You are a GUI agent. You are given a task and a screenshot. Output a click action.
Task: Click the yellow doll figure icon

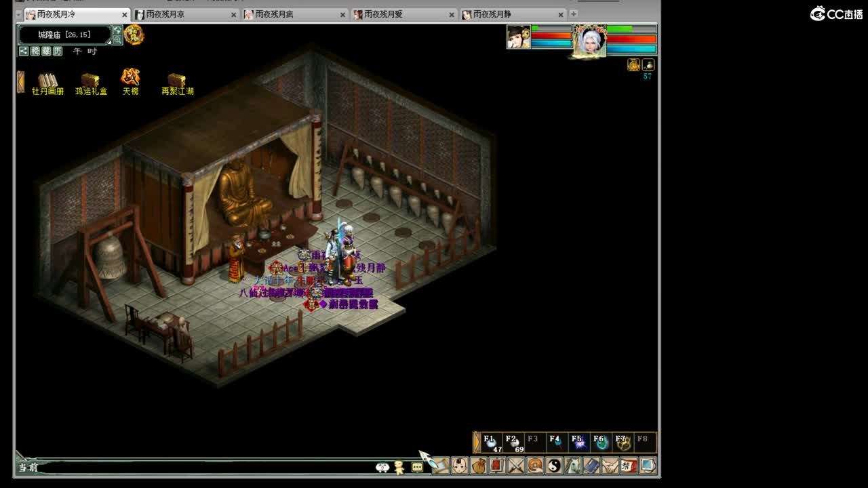[399, 467]
